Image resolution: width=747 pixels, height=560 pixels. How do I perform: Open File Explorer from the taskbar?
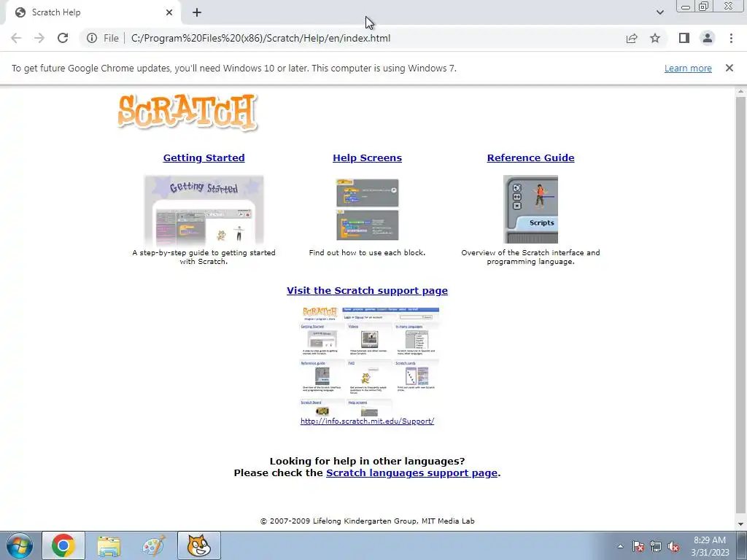pos(109,545)
